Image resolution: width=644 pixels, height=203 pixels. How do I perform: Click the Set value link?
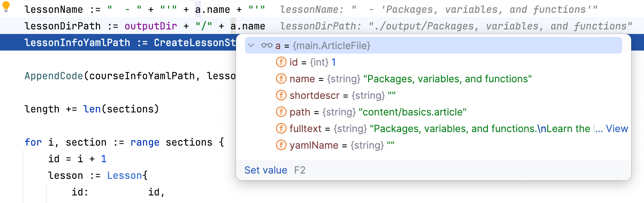[x=266, y=170]
